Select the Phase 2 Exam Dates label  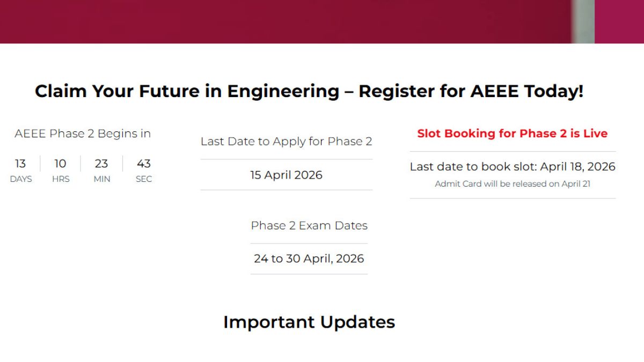[309, 225]
